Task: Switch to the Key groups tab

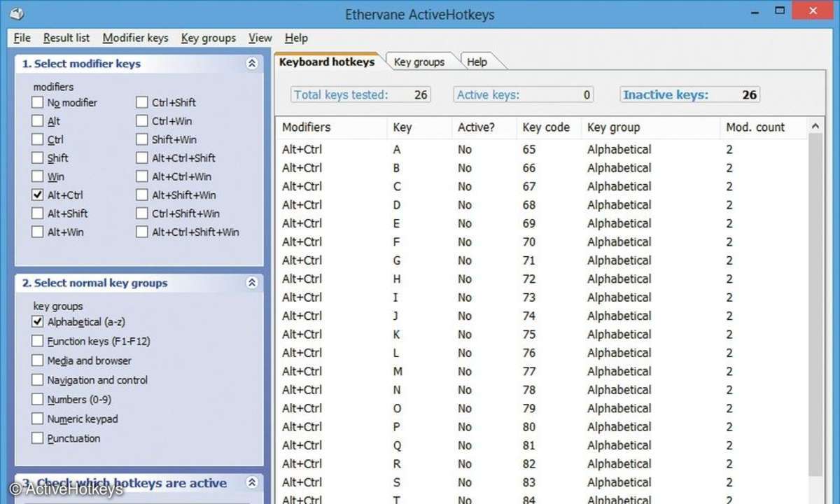Action: coord(419,62)
